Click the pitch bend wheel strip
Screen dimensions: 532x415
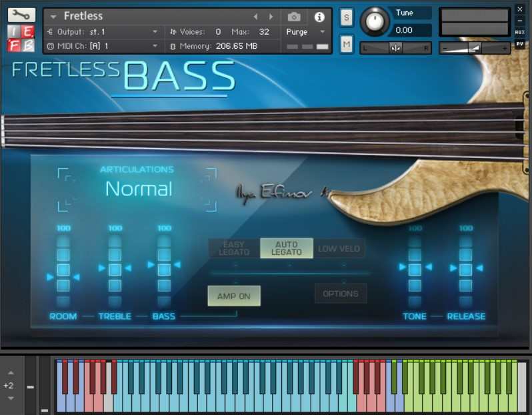(30, 385)
